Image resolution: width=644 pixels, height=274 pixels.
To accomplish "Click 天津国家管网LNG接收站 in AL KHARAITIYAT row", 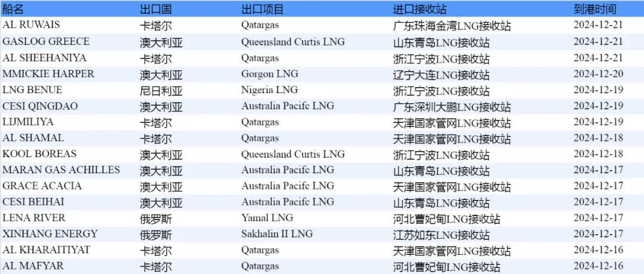I will tap(452, 251).
